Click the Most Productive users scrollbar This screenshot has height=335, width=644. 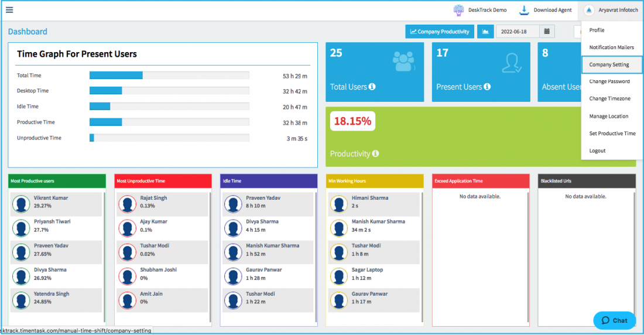[104, 257]
